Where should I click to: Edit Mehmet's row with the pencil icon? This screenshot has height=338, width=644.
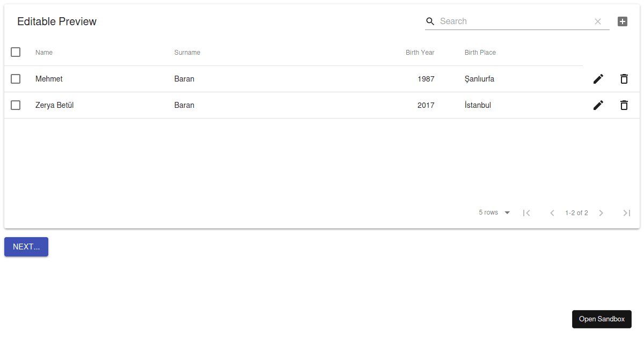[x=598, y=78]
